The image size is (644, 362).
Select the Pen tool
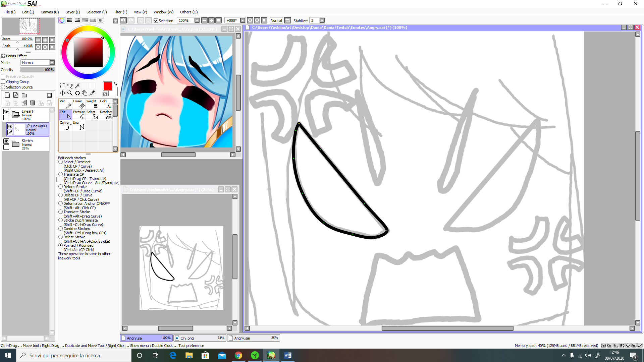click(65, 104)
